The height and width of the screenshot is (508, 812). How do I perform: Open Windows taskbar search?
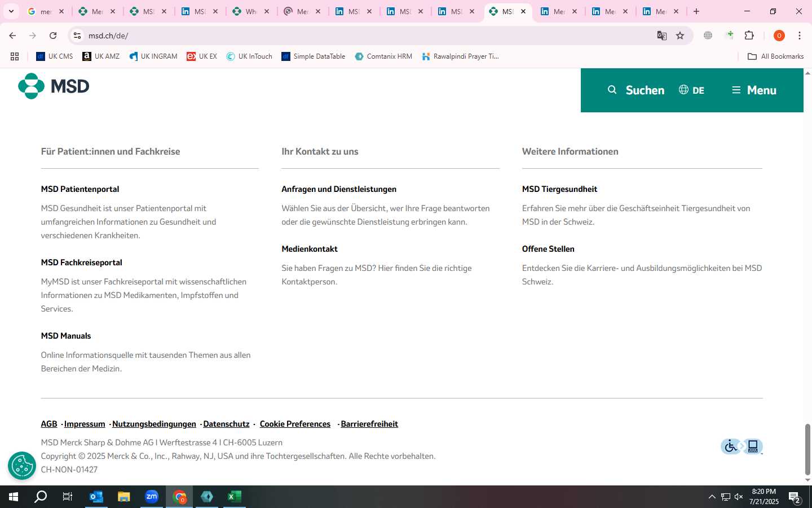[x=41, y=497]
